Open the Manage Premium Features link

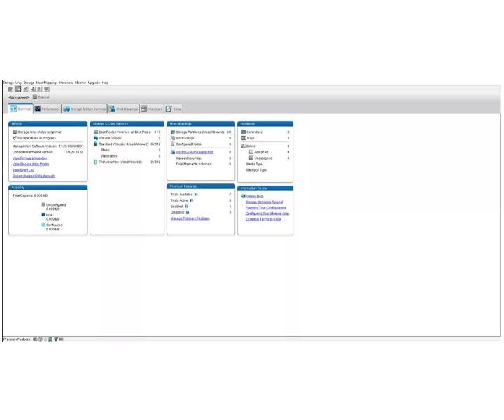[190, 218]
